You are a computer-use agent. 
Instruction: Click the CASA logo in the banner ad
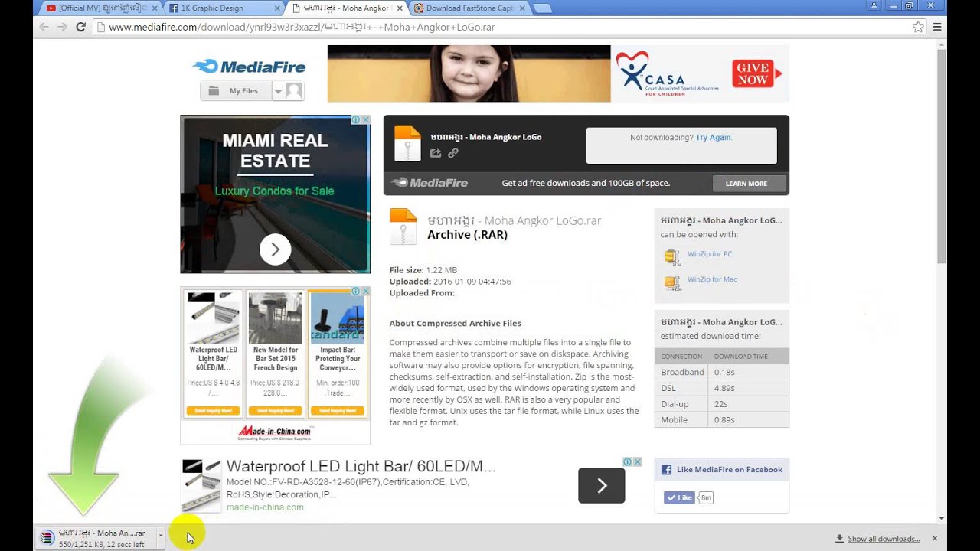[666, 73]
